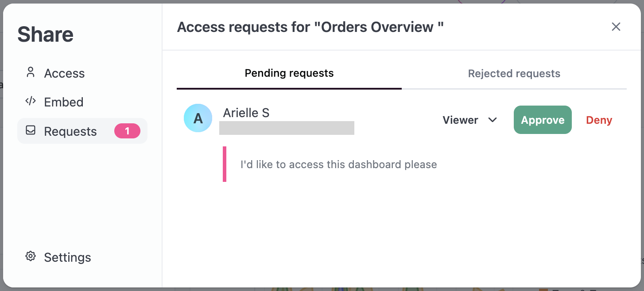Image resolution: width=644 pixels, height=291 pixels.
Task: Approve Arielle S's access request
Action: [x=543, y=120]
